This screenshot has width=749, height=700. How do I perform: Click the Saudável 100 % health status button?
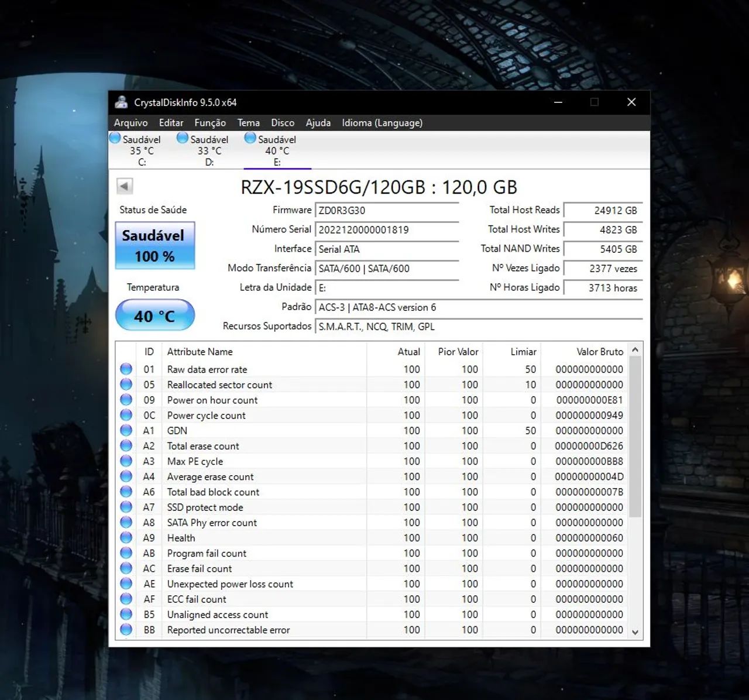[x=154, y=245]
